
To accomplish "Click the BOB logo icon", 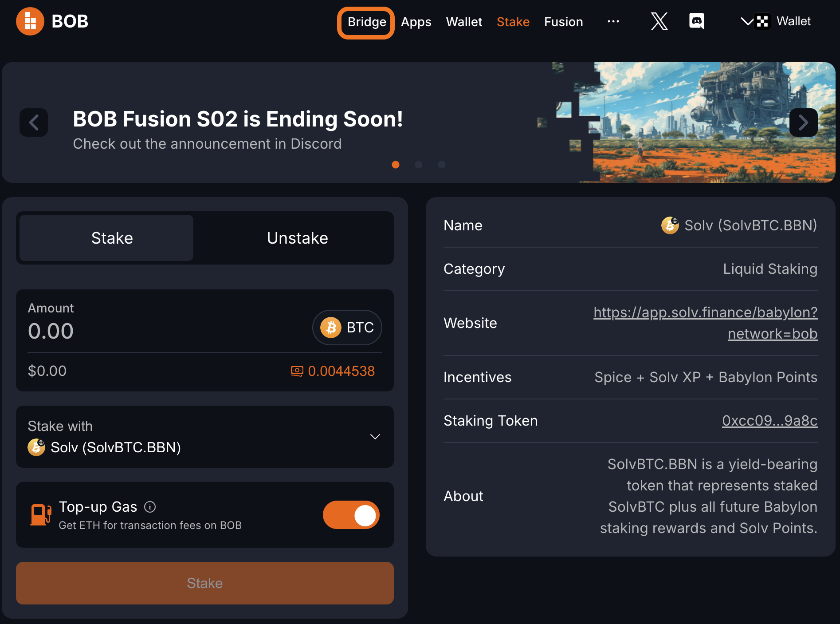I will point(30,21).
